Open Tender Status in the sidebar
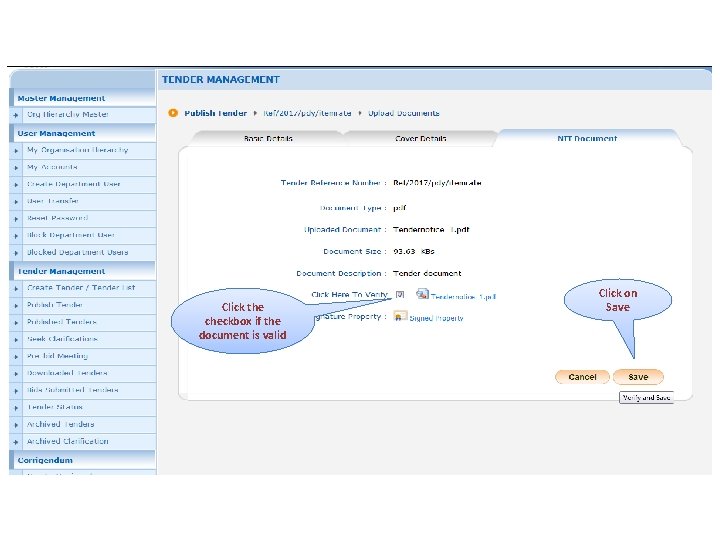This screenshot has width=720, height=540. click(x=55, y=407)
